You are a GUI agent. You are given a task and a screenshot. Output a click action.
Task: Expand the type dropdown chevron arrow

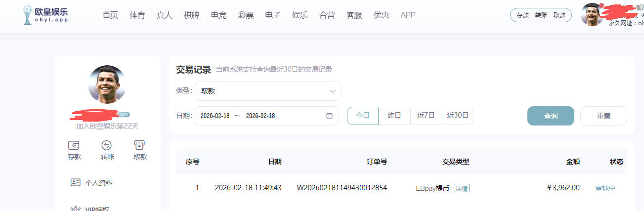(333, 91)
